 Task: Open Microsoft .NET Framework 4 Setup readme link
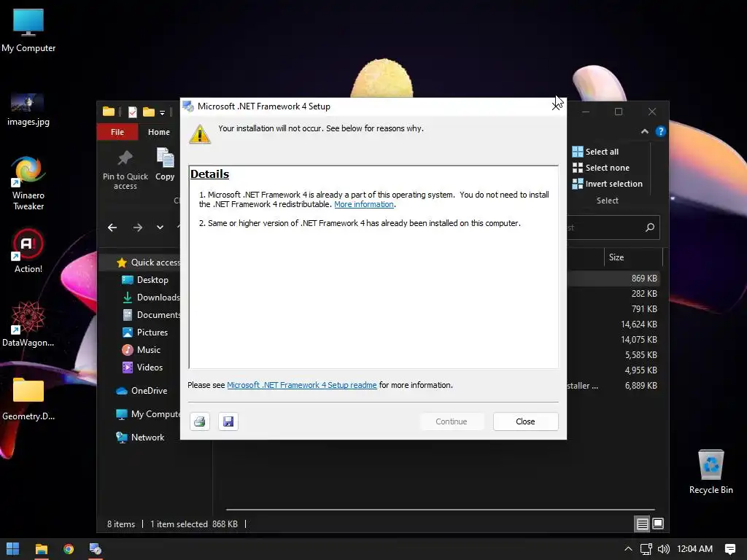301,385
